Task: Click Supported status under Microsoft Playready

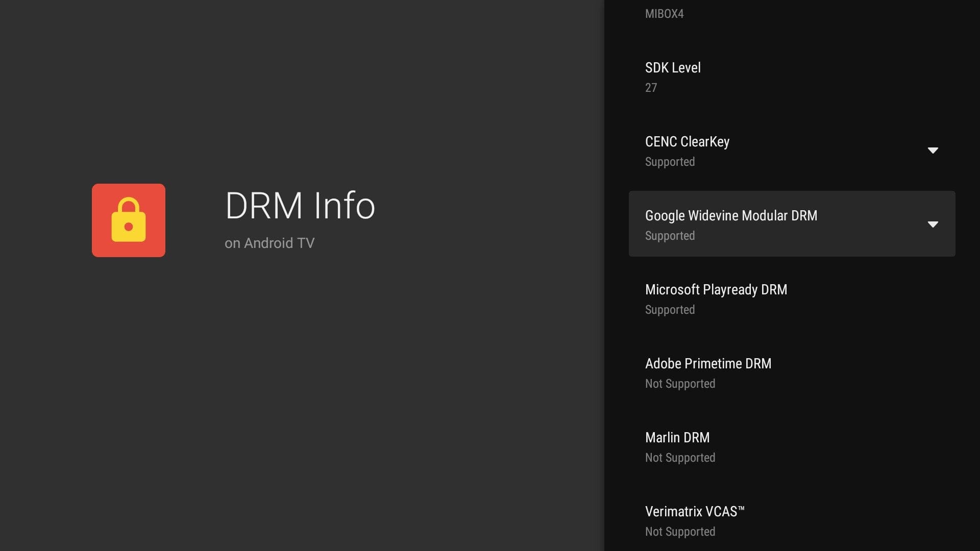Action: point(670,310)
